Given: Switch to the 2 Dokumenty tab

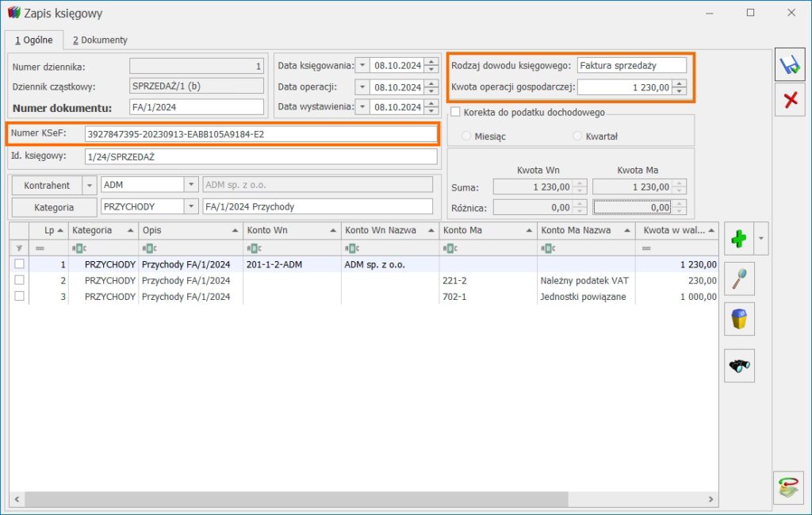Looking at the screenshot, I should (x=100, y=40).
